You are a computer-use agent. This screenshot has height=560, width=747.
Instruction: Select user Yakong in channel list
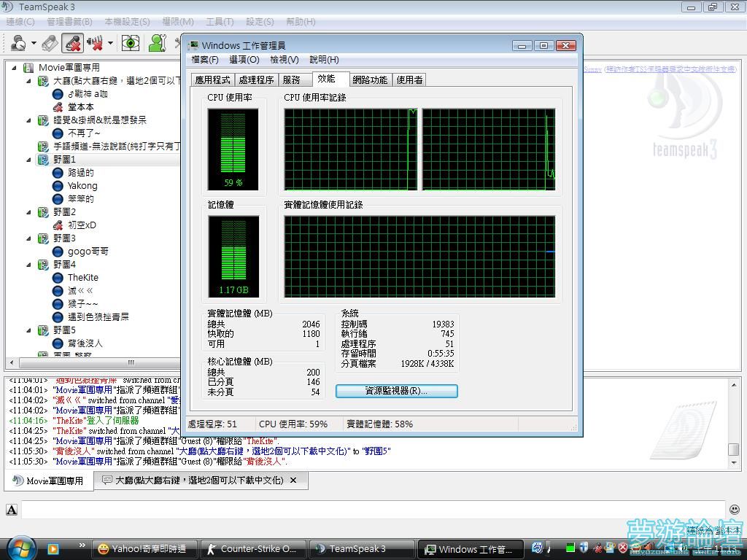[82, 186]
